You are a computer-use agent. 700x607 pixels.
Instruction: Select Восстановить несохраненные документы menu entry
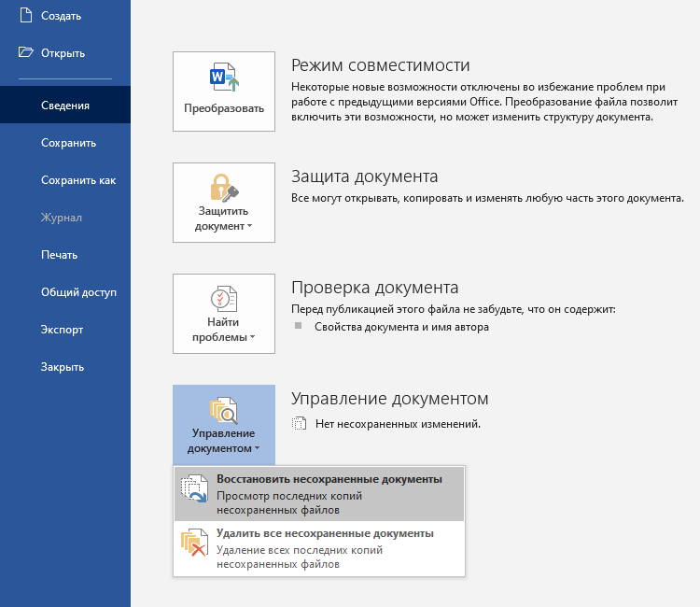pos(329,479)
